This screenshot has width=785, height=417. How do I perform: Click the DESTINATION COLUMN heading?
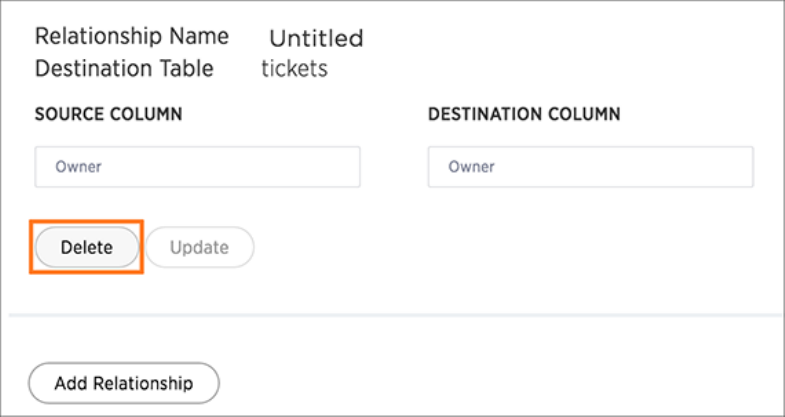pyautogui.click(x=524, y=115)
